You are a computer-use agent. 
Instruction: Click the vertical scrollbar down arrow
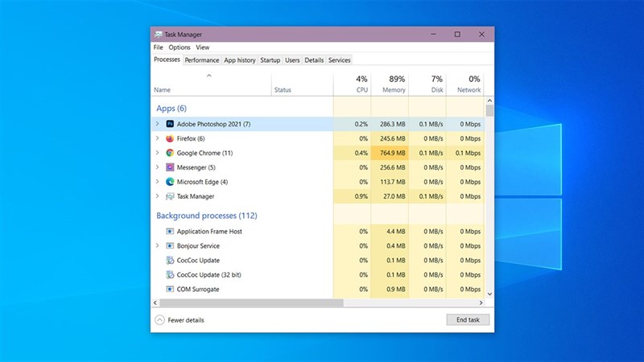490,294
